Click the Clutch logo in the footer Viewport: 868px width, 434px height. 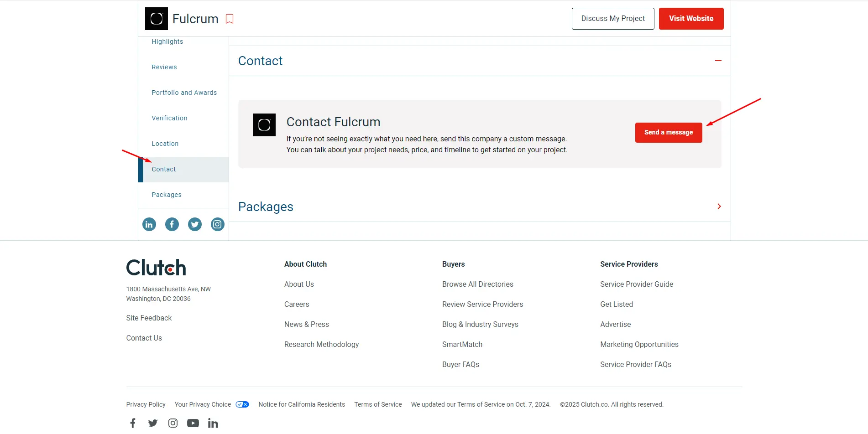click(156, 268)
